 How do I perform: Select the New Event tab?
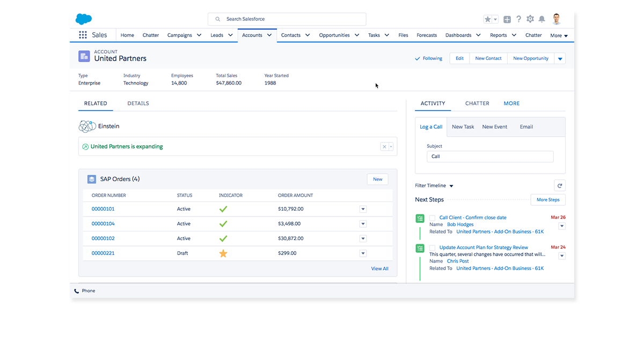pyautogui.click(x=494, y=127)
